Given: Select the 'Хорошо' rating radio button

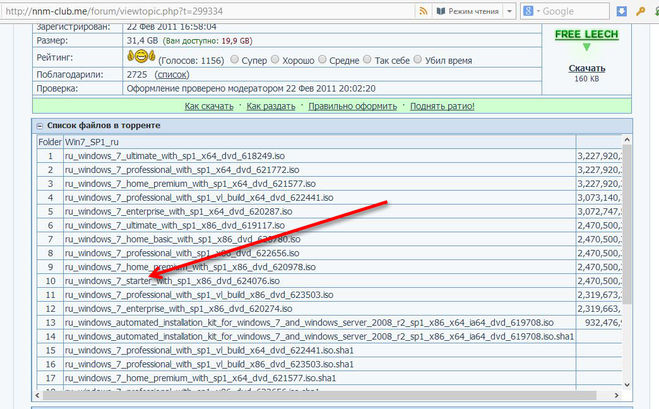Looking at the screenshot, I should tap(275, 60).
